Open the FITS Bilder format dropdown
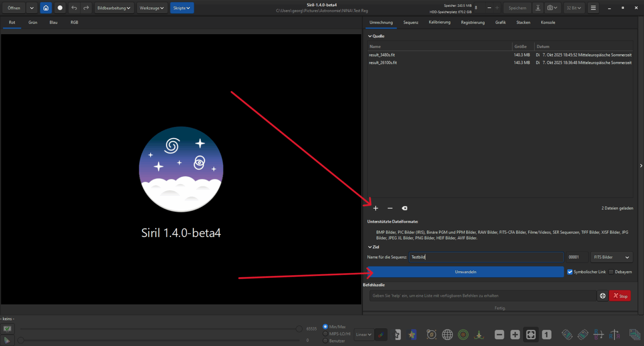Image resolution: width=644 pixels, height=346 pixels. point(611,257)
